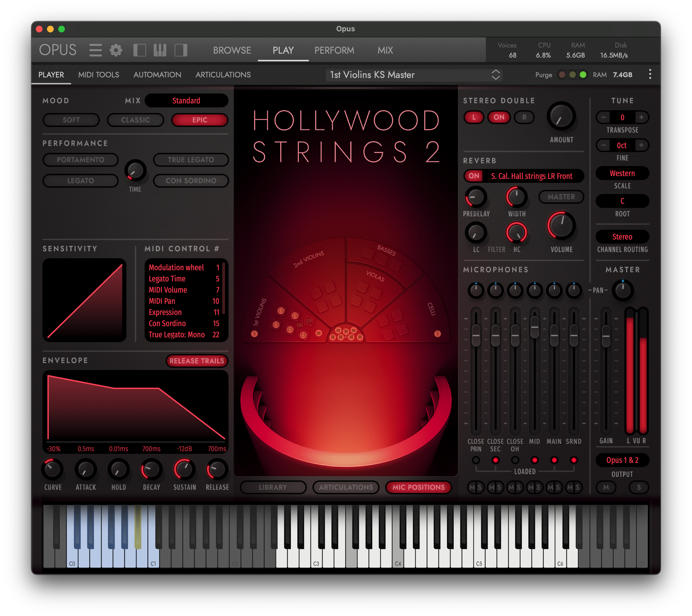Click the Envelope Release knob
This screenshot has width=692, height=616.
tap(217, 470)
